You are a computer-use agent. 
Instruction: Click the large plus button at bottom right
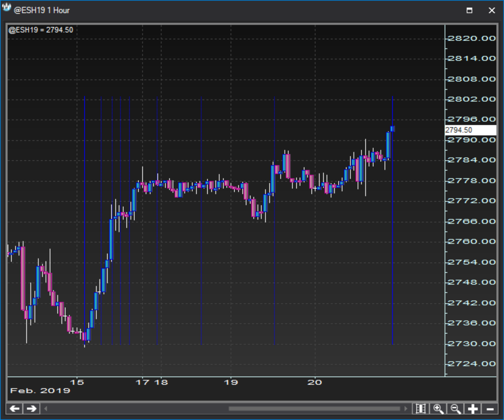pyautogui.click(x=473, y=409)
